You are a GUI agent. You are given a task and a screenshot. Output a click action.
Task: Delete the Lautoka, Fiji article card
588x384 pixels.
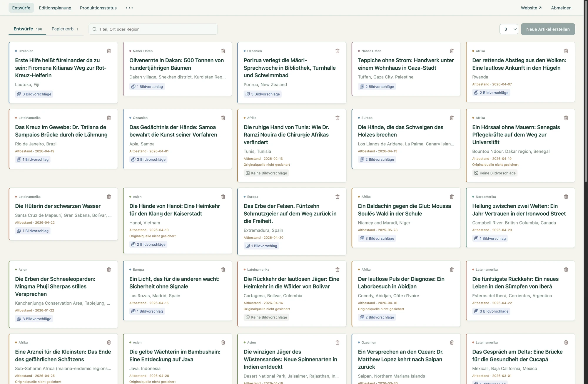(x=109, y=51)
